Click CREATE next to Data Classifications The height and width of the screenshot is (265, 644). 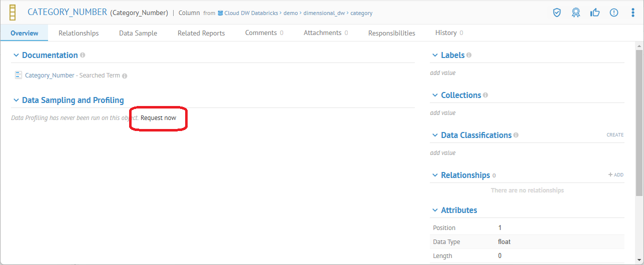point(615,135)
